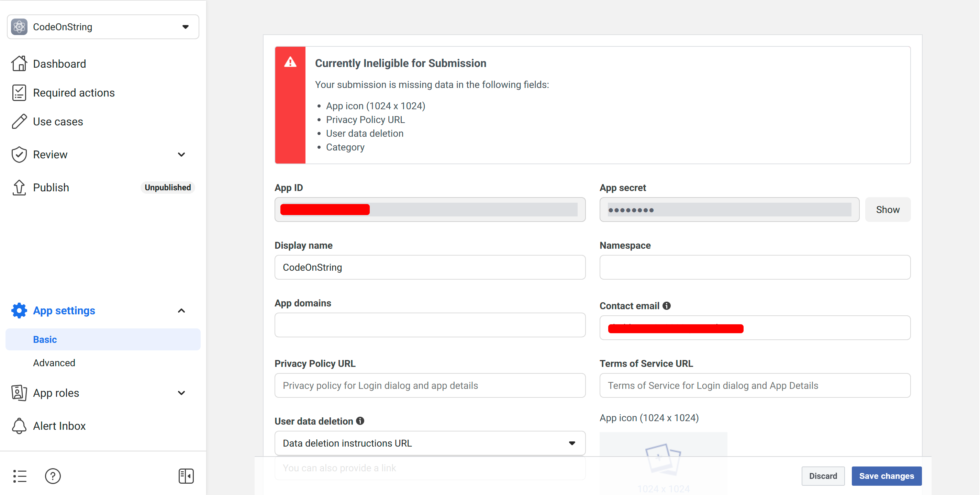Viewport: 980px width, 495px height.
Task: Click 'Privacy Policy URL' in missing fields list
Action: (x=365, y=120)
